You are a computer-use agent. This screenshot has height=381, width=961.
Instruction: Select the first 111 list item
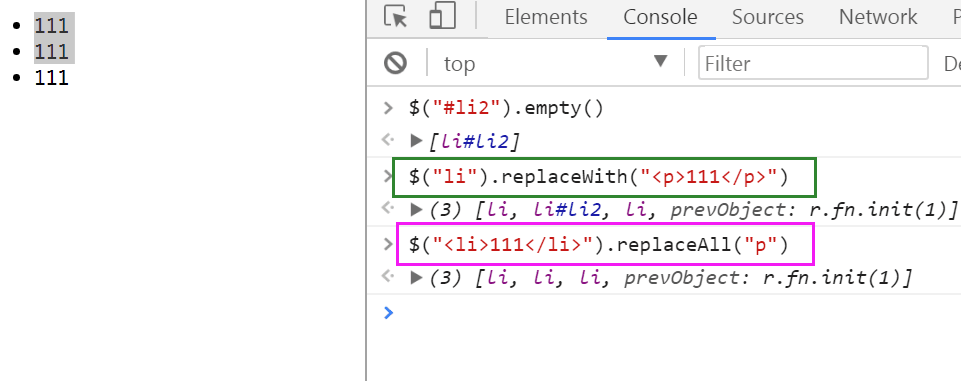coord(51,25)
